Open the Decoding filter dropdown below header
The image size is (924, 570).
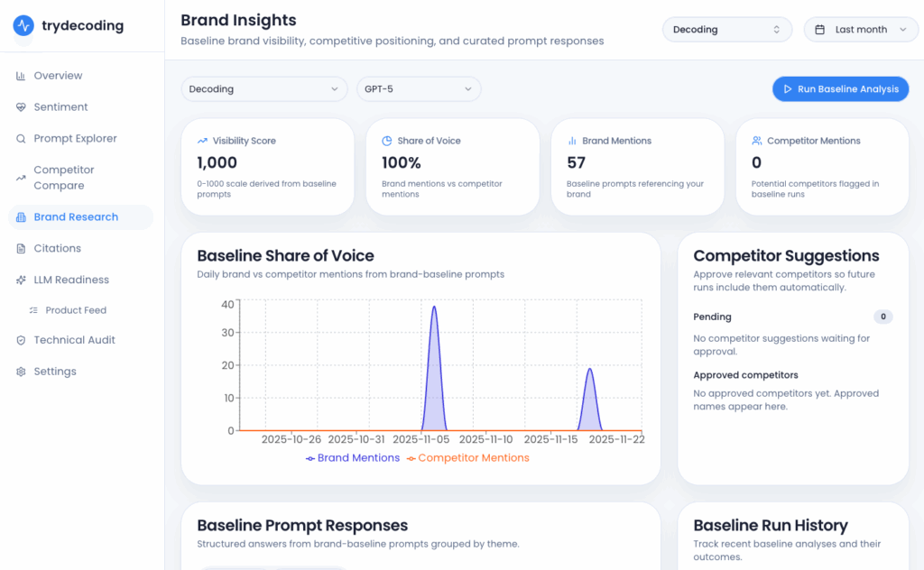(x=264, y=89)
